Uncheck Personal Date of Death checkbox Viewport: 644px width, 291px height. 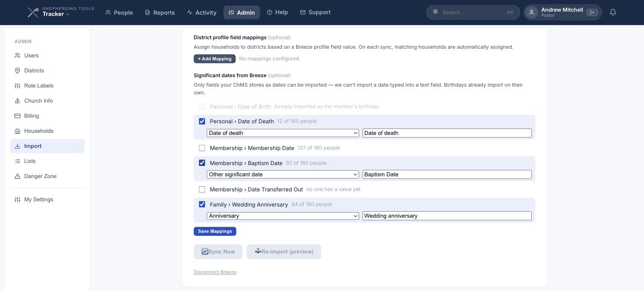coord(202,121)
